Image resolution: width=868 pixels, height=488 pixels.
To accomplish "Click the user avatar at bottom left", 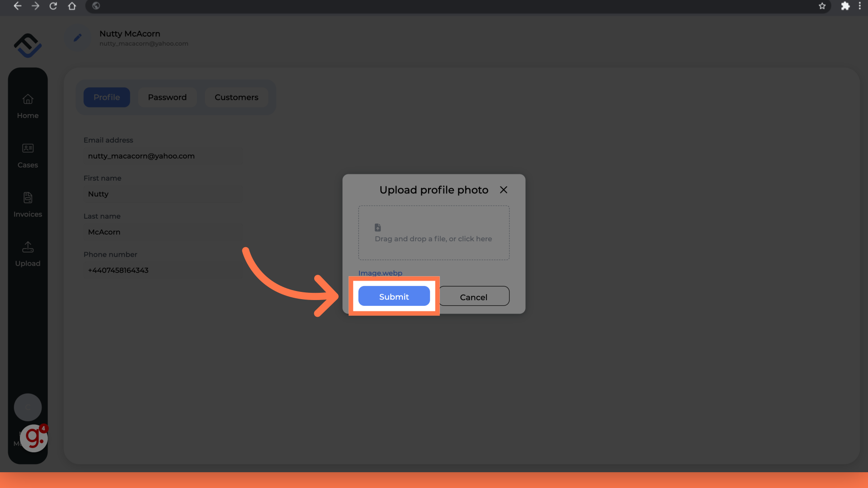I will tap(28, 407).
